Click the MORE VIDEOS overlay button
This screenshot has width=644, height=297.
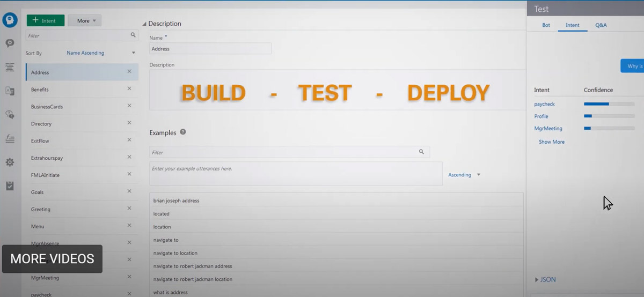click(x=52, y=259)
